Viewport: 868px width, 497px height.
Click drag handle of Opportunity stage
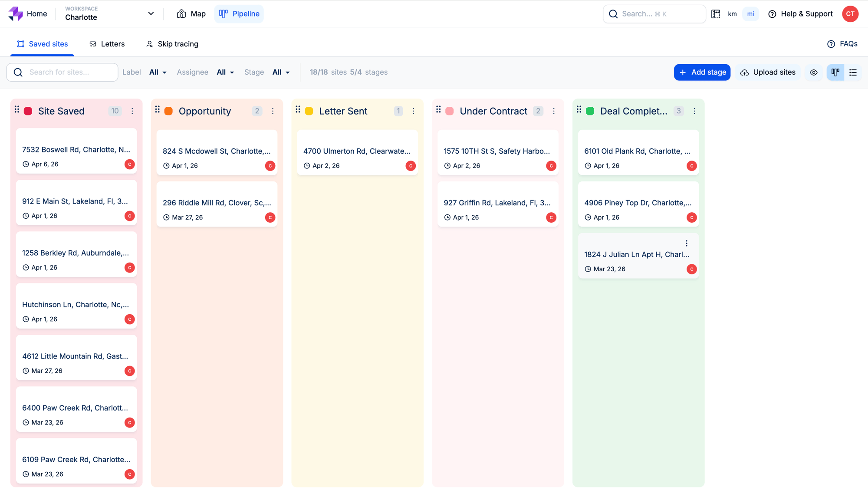pyautogui.click(x=158, y=109)
